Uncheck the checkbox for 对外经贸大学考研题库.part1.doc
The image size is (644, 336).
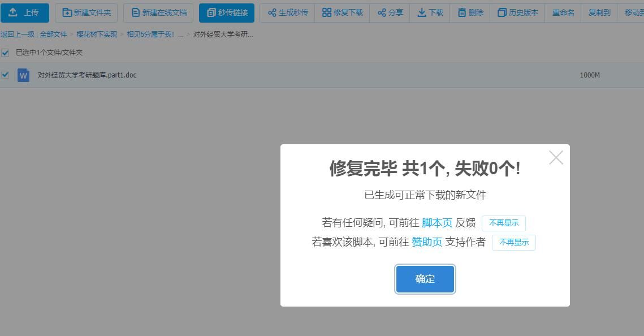5,75
